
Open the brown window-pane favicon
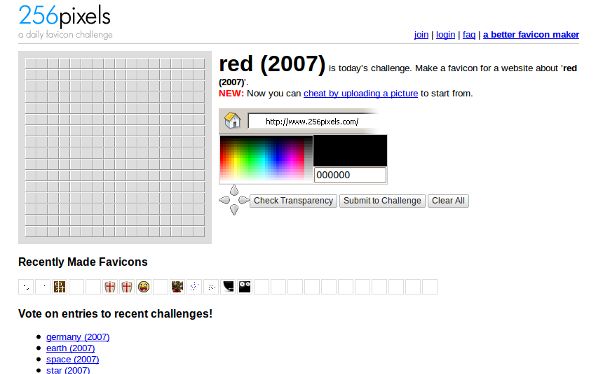[59, 287]
